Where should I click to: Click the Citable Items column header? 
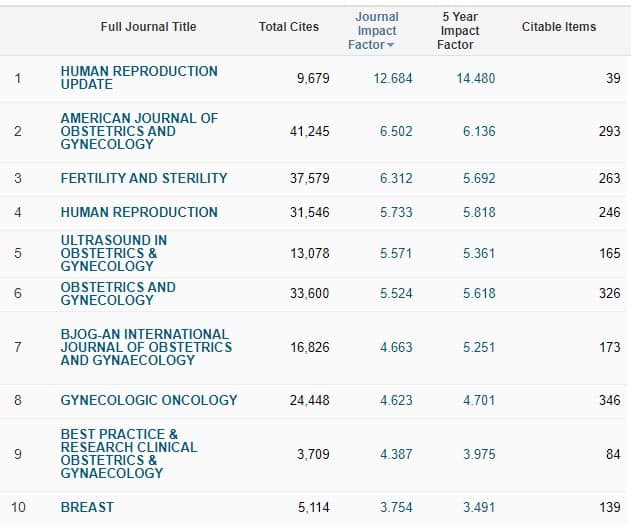(559, 27)
